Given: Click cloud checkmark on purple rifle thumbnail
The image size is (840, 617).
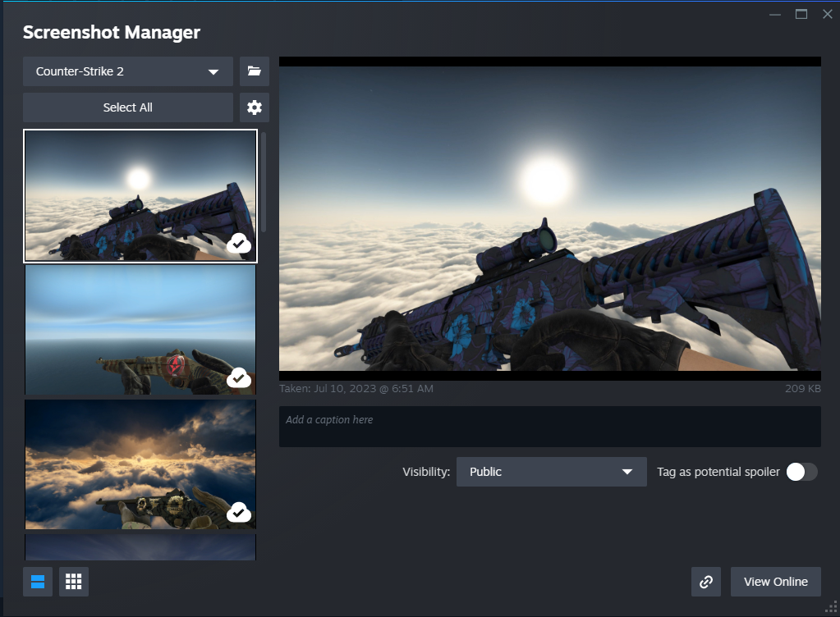Looking at the screenshot, I should [239, 244].
